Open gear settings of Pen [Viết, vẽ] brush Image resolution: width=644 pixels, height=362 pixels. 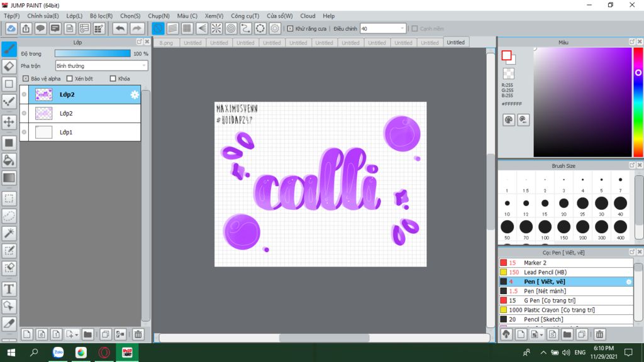click(x=628, y=282)
